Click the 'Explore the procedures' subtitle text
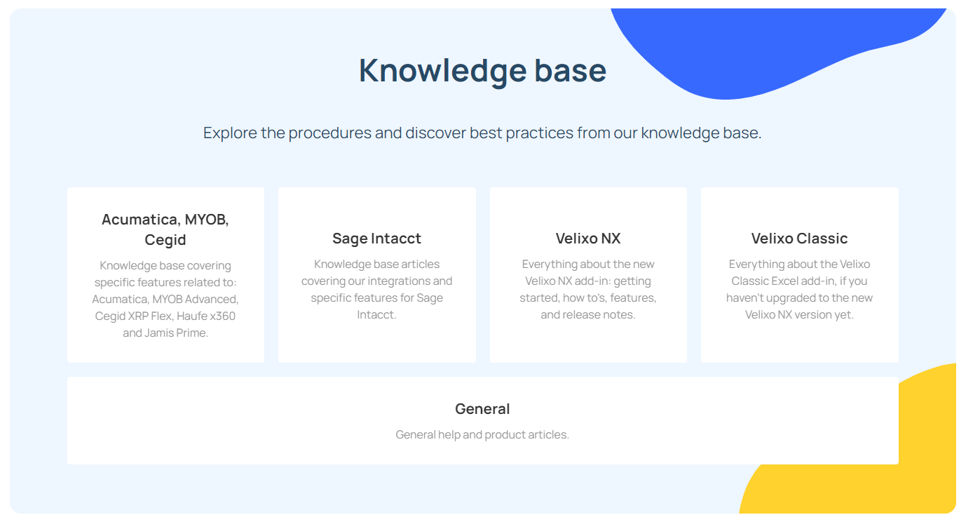 click(x=482, y=133)
